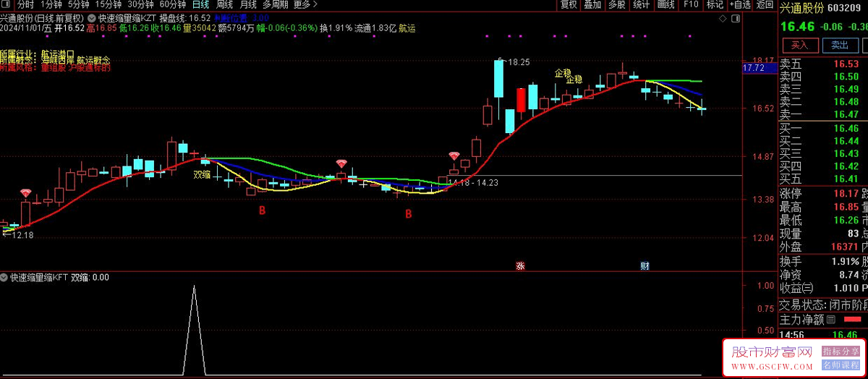Screen dimensions: 868x379
Task: Click the 18.25 high price label
Action: 518,62
